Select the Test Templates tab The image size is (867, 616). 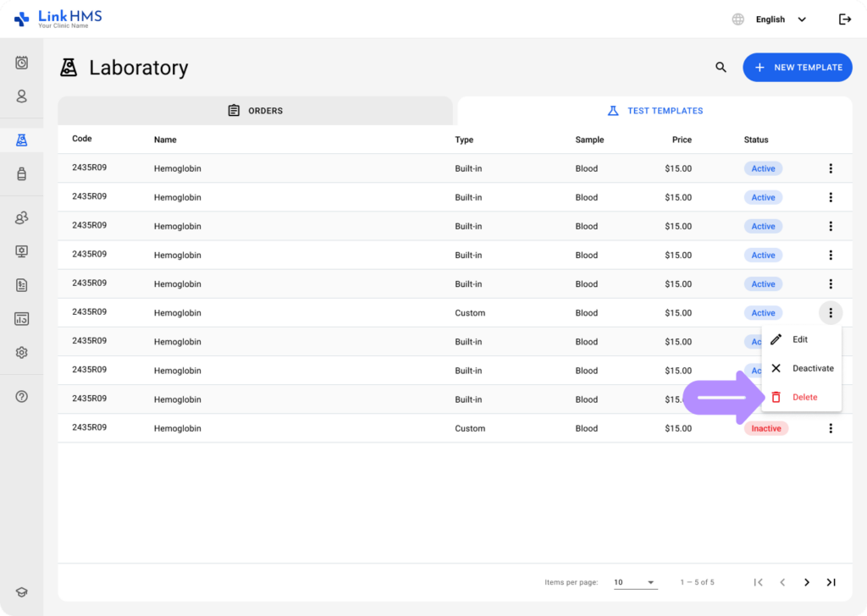656,110
